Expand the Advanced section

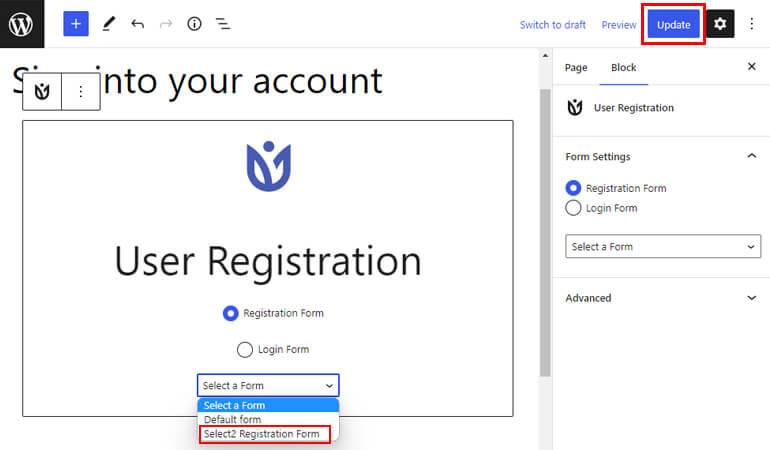[661, 298]
